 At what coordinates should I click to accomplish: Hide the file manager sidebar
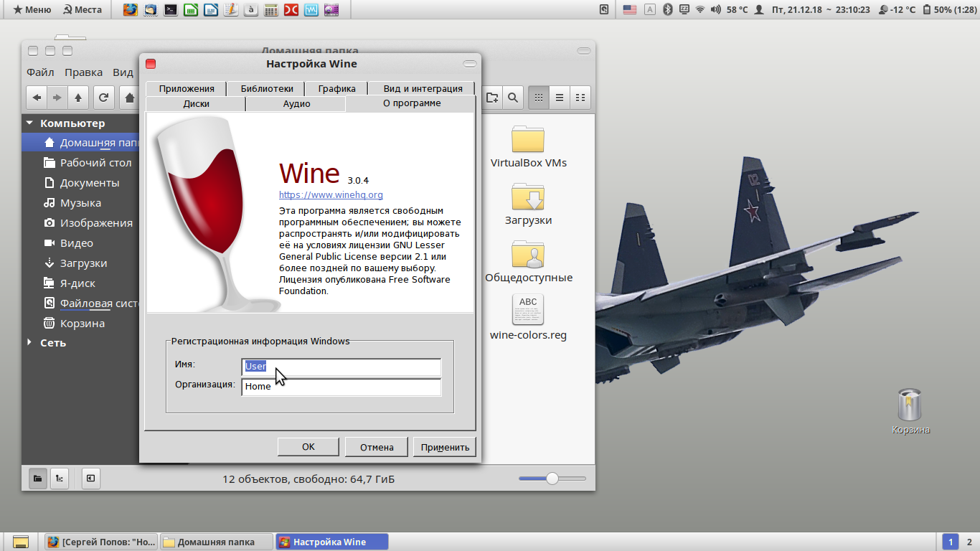(90, 478)
